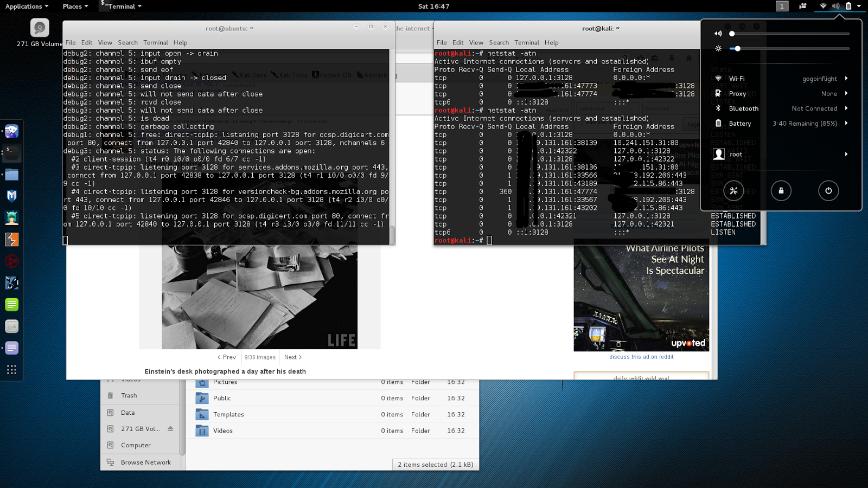868x488 pixels.
Task: Adjust the brightness slider
Action: pos(790,49)
